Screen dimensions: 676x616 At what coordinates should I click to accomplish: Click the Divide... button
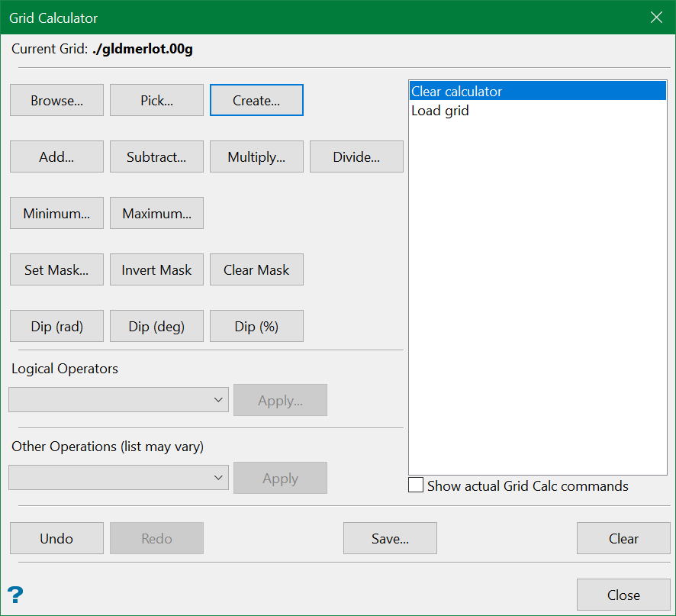(356, 157)
